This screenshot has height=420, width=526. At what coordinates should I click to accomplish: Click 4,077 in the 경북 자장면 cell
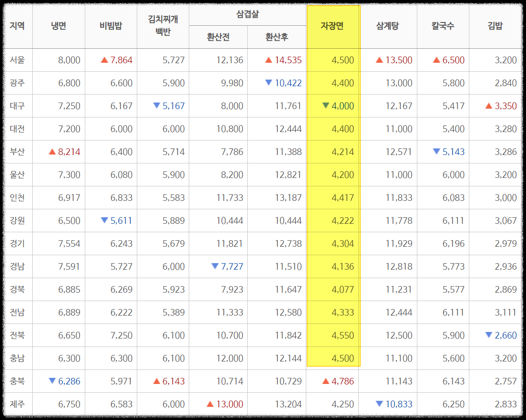[342, 289]
